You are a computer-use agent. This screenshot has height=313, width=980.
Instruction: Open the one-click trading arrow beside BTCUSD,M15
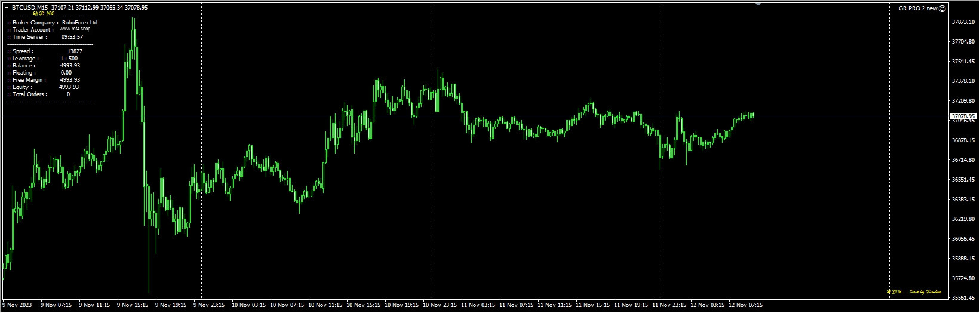7,8
